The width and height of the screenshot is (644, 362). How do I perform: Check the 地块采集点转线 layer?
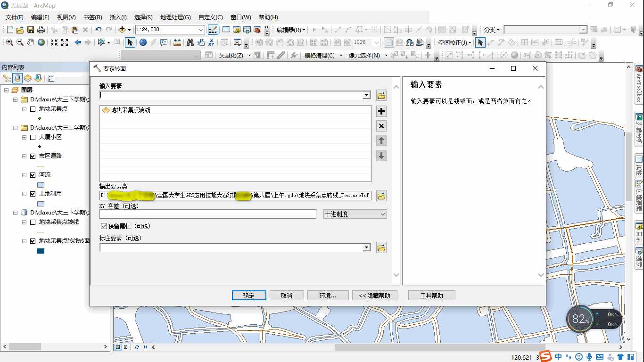pos(33,222)
